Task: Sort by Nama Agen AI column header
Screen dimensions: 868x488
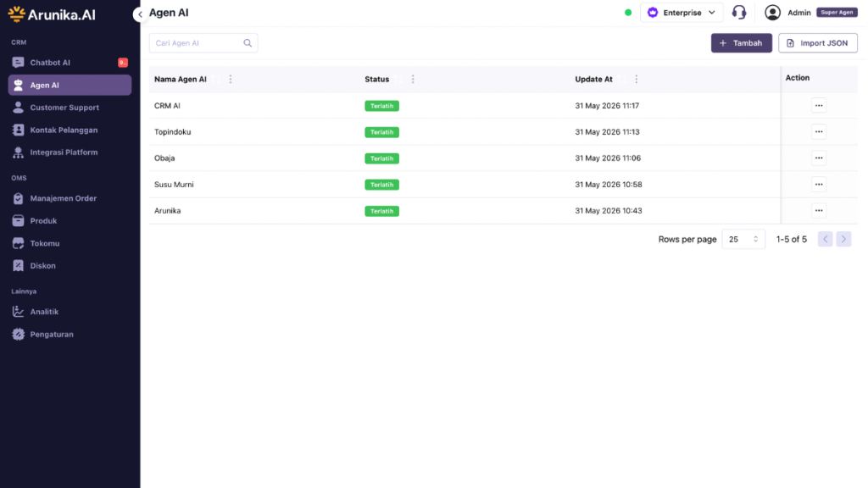Action: [x=181, y=79]
